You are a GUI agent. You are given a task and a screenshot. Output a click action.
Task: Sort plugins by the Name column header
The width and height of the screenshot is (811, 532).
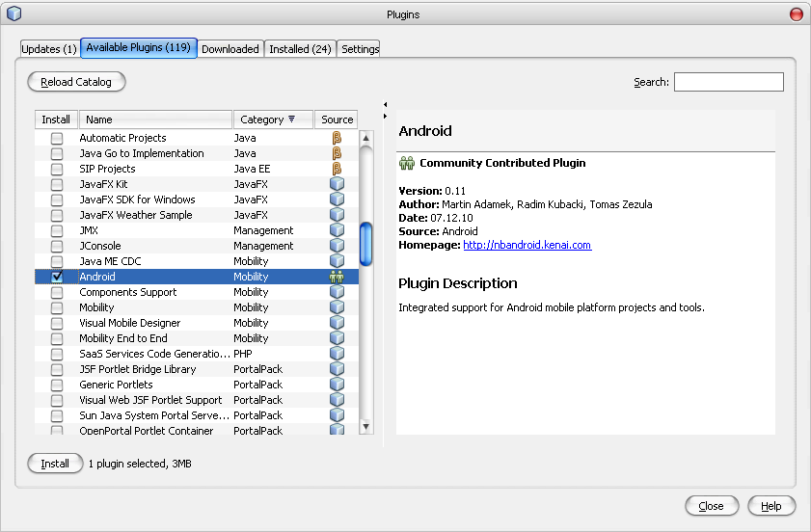click(155, 120)
